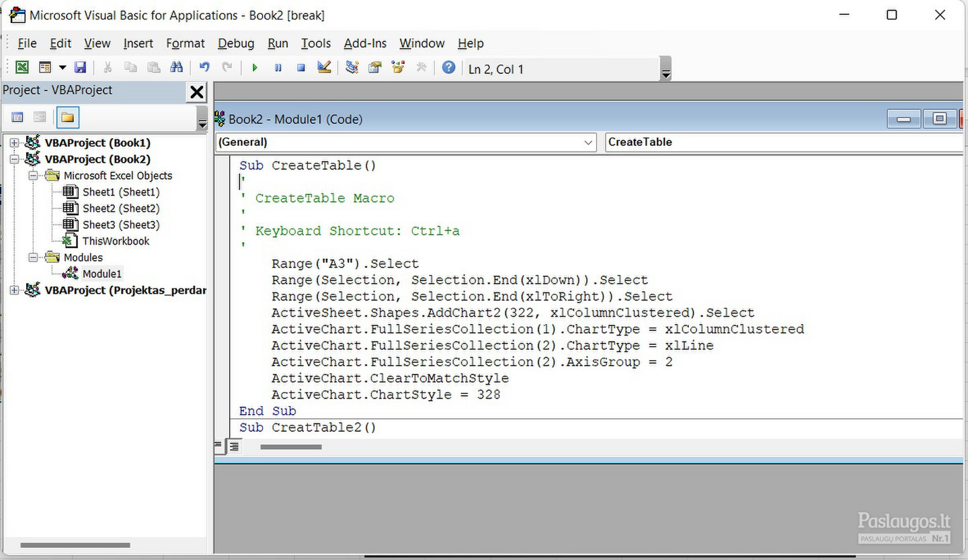Click the ' Keyboard Shortcut: Ctrl+a comment

coord(350,231)
